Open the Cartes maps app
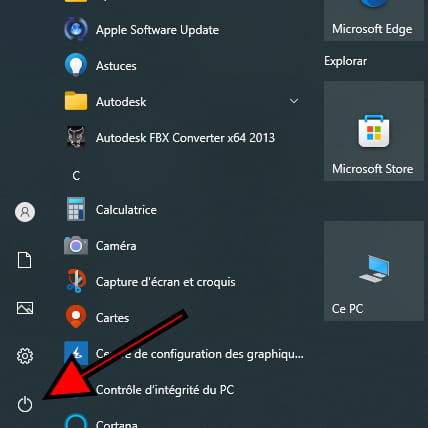 [183, 318]
